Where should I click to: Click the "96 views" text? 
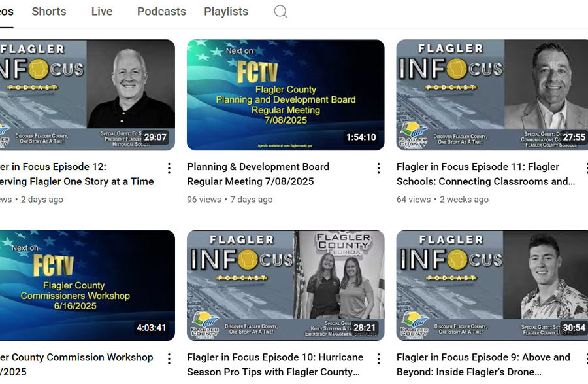[x=204, y=200]
